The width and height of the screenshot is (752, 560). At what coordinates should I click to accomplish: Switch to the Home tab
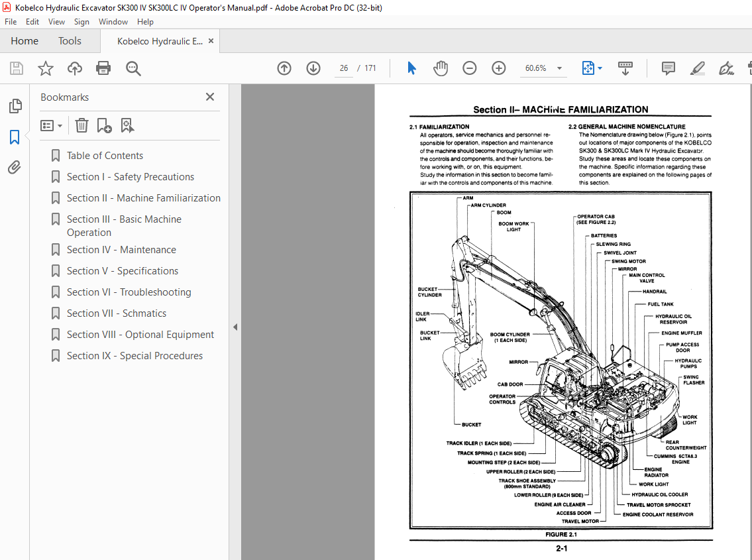coord(25,41)
